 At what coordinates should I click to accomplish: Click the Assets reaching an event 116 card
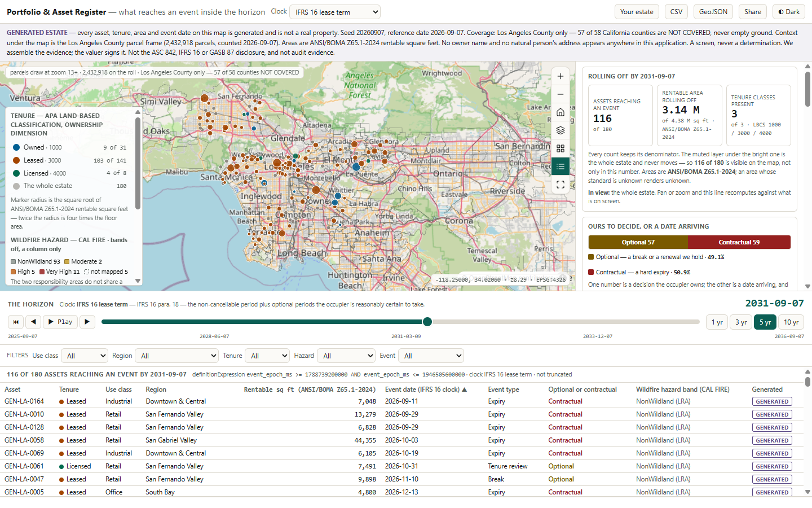tap(620, 116)
